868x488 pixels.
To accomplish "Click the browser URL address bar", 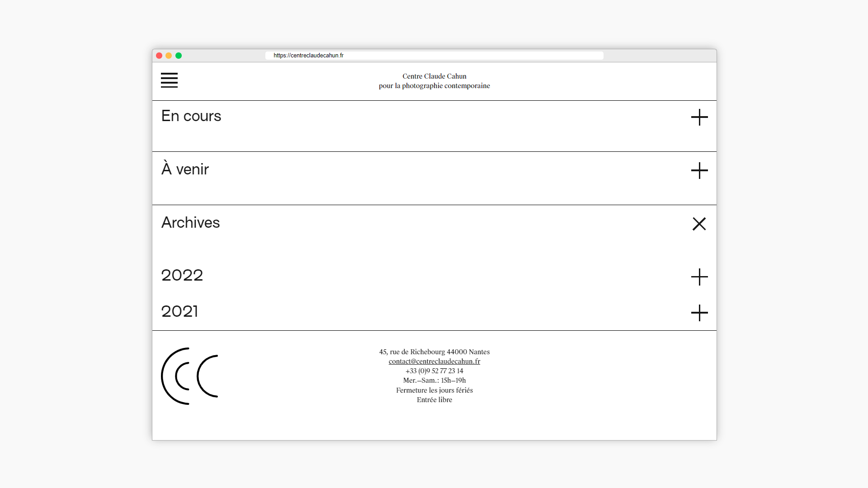I will 434,56.
